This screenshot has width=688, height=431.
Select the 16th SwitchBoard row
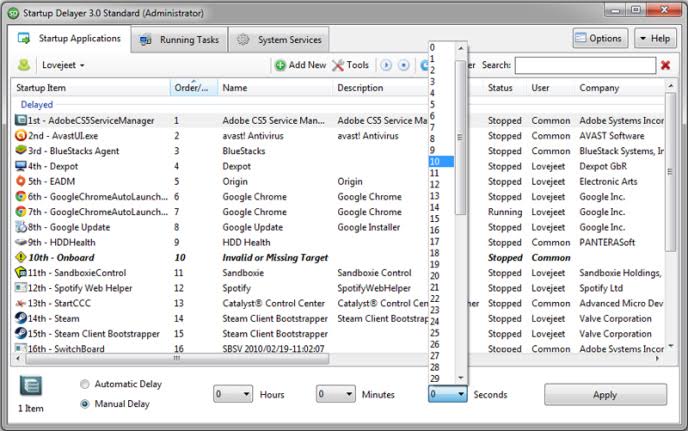(340, 348)
